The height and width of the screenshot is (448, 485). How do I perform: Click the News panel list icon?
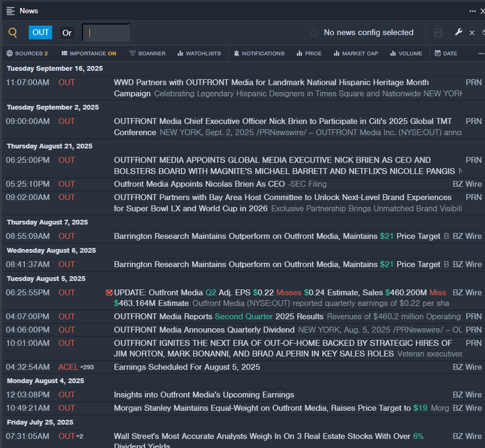[11, 11]
